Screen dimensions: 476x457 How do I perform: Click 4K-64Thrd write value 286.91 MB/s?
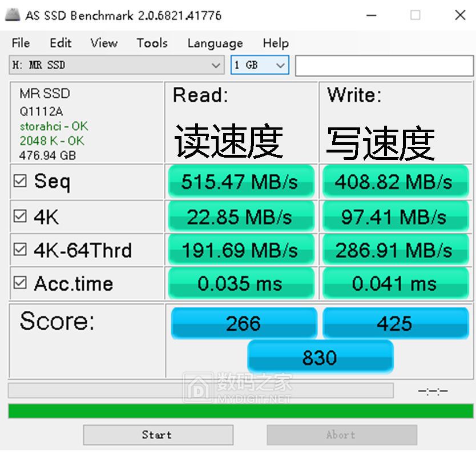(396, 250)
